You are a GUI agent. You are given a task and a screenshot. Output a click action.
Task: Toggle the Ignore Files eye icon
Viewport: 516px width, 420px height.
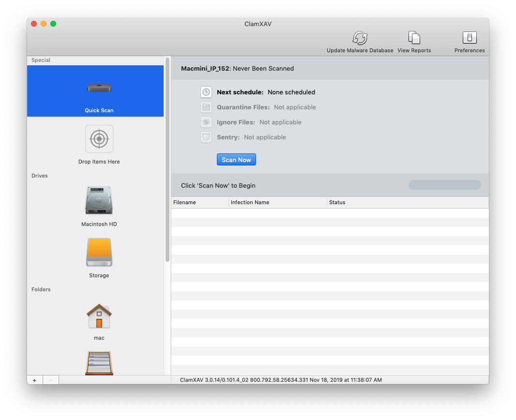tap(206, 122)
